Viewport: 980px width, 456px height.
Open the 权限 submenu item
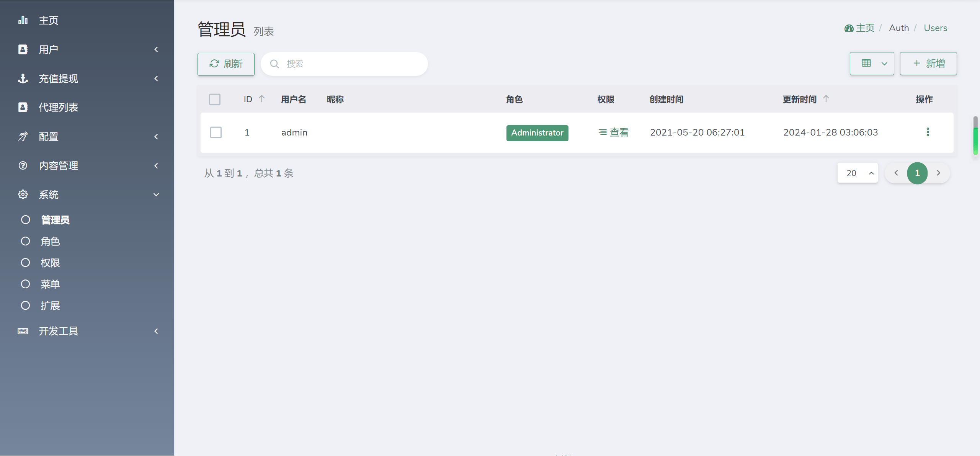(x=50, y=263)
